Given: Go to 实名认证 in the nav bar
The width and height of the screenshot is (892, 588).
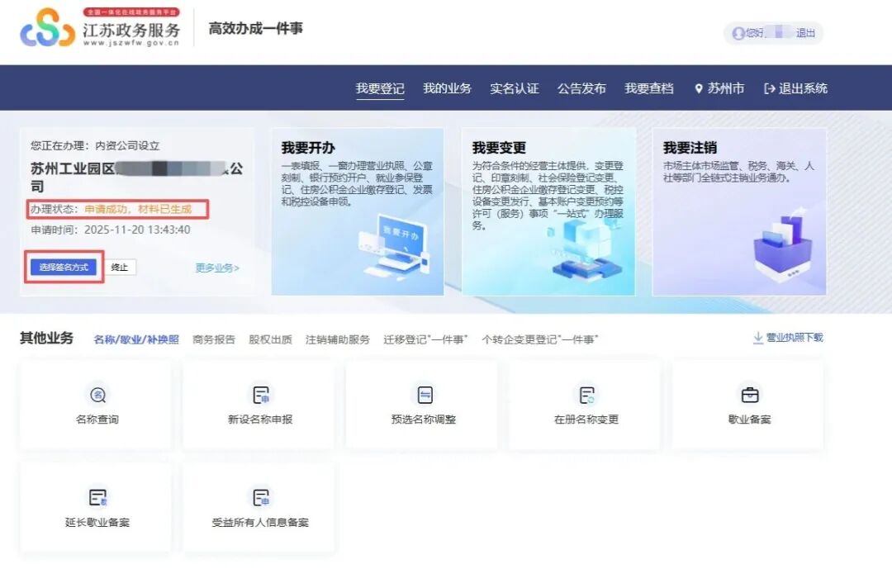Looking at the screenshot, I should coord(515,88).
